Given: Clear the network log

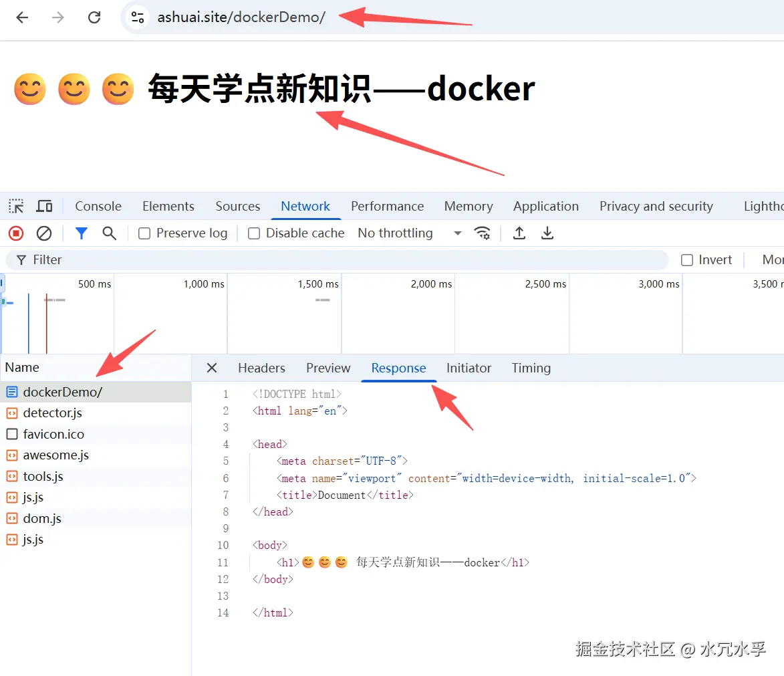Looking at the screenshot, I should point(44,233).
